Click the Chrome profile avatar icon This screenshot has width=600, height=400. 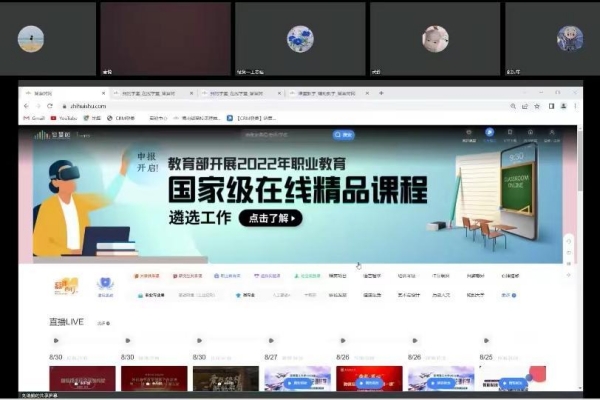(562, 105)
